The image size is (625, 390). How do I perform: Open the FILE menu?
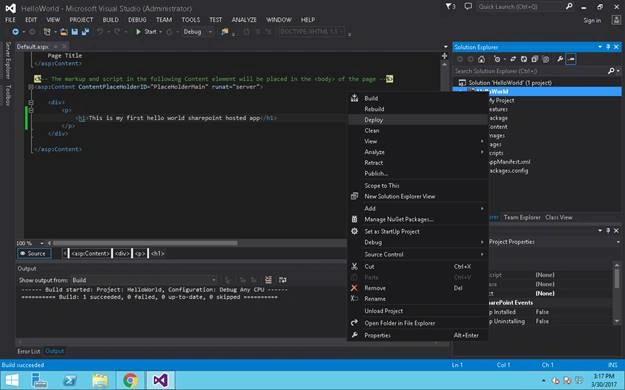click(x=10, y=20)
